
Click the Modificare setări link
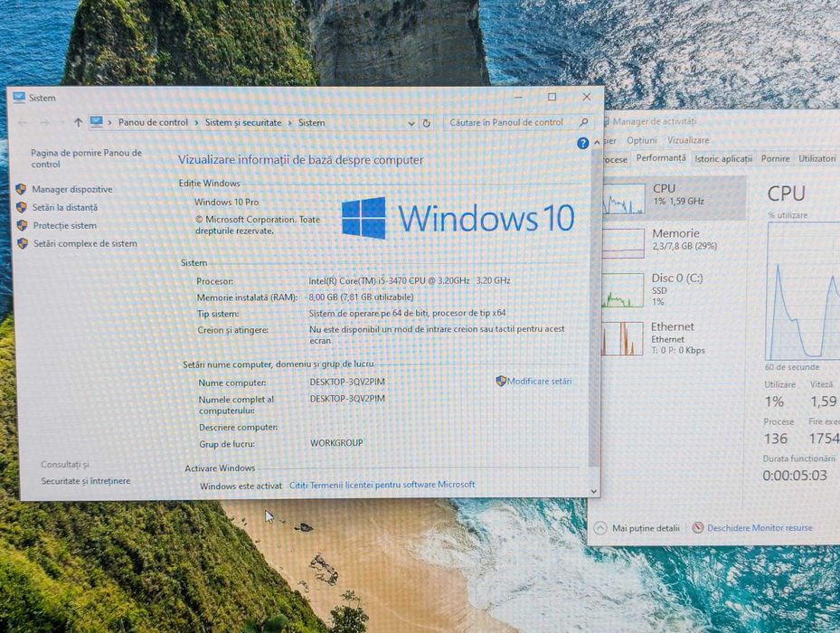(539, 381)
